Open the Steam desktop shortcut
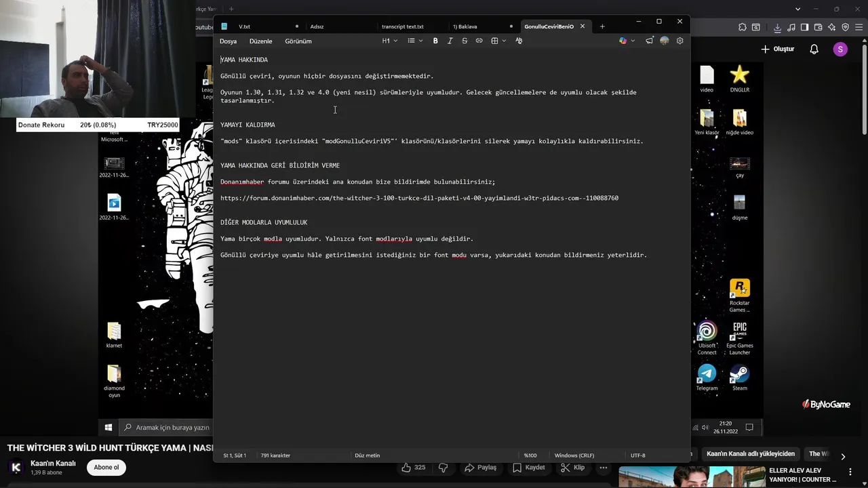Image resolution: width=868 pixels, height=488 pixels. pyautogui.click(x=739, y=378)
